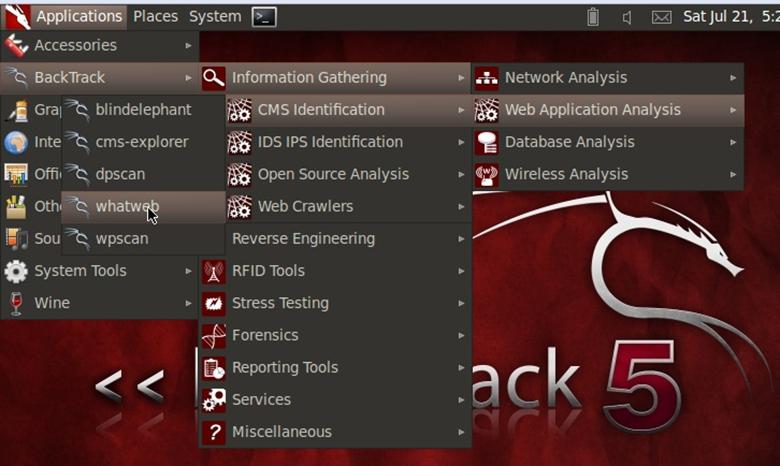Click the Network Analysis icon
The image size is (780, 466).
click(487, 78)
